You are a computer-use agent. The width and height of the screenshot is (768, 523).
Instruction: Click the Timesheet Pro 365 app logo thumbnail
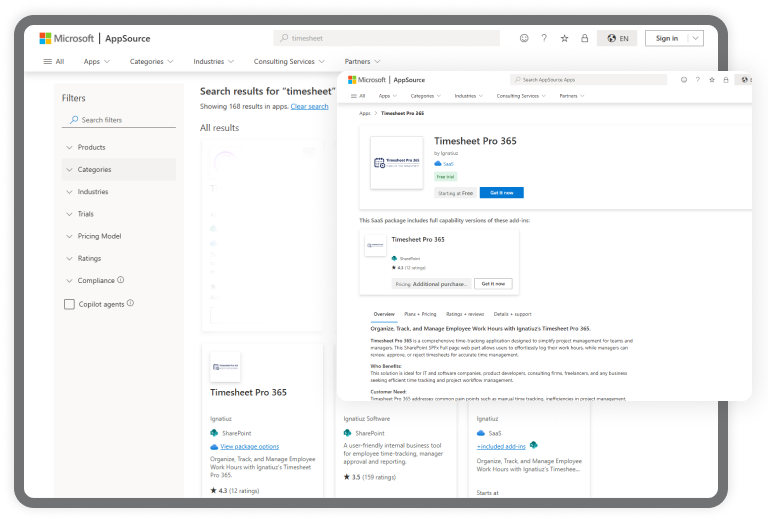click(397, 163)
